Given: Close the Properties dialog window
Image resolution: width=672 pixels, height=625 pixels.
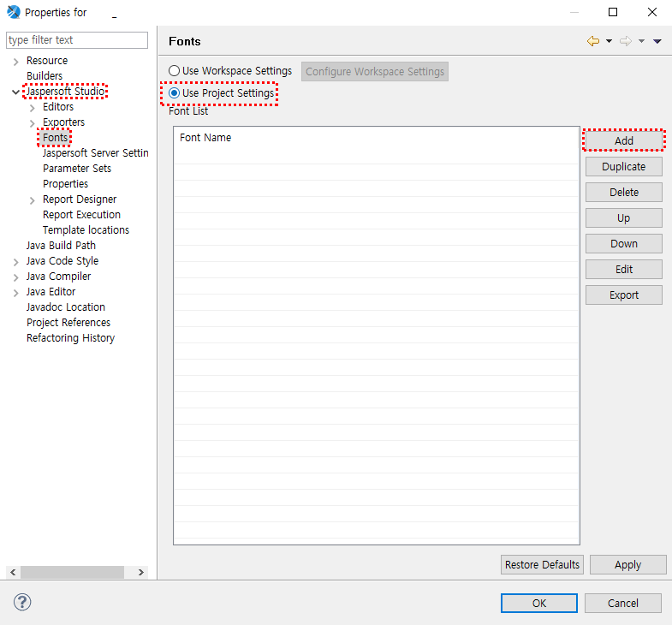Looking at the screenshot, I should pyautogui.click(x=651, y=12).
